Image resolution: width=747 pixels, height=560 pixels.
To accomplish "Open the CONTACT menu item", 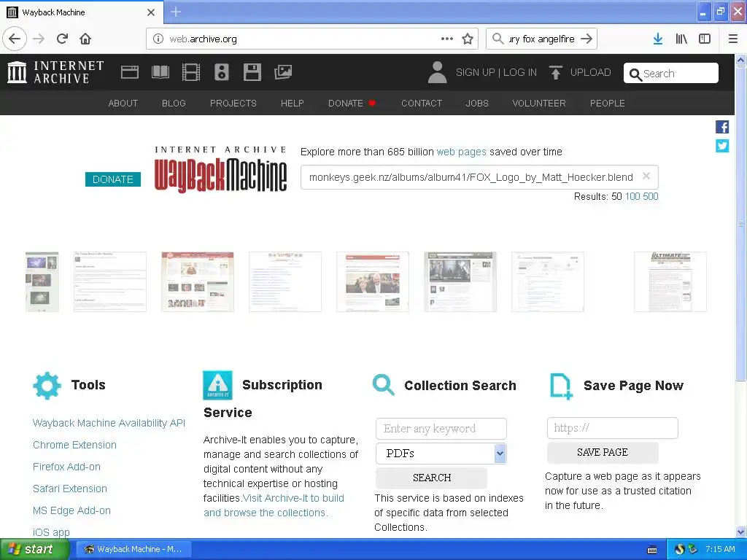I will coord(422,104).
